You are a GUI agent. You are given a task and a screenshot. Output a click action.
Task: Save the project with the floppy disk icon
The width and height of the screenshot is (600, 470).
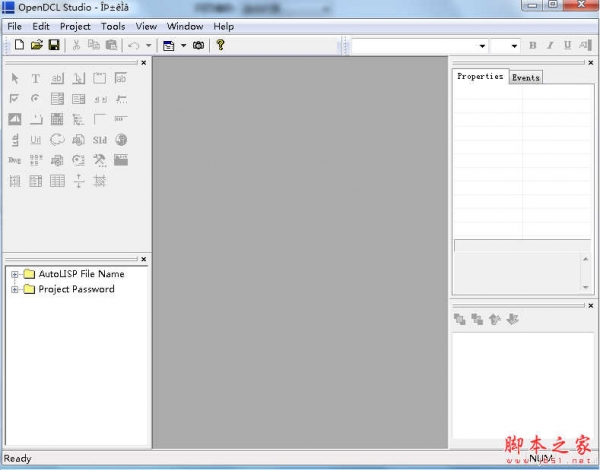tap(54, 45)
